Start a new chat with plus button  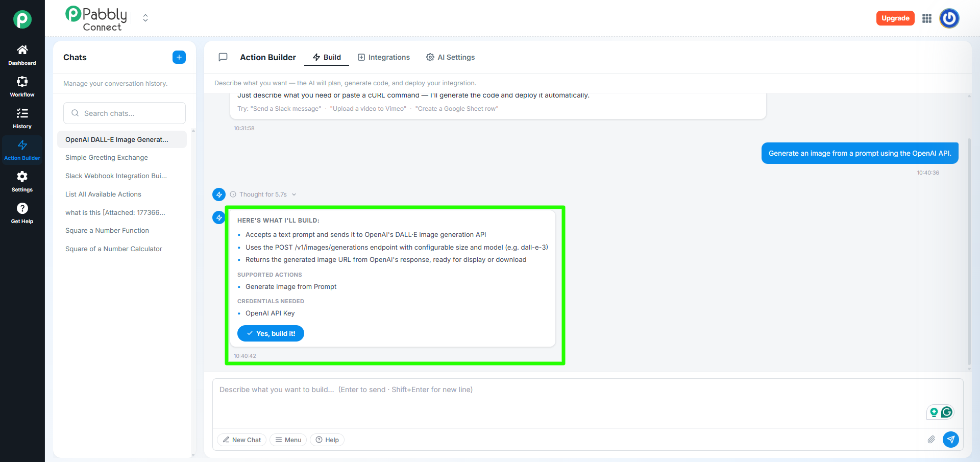coord(179,57)
